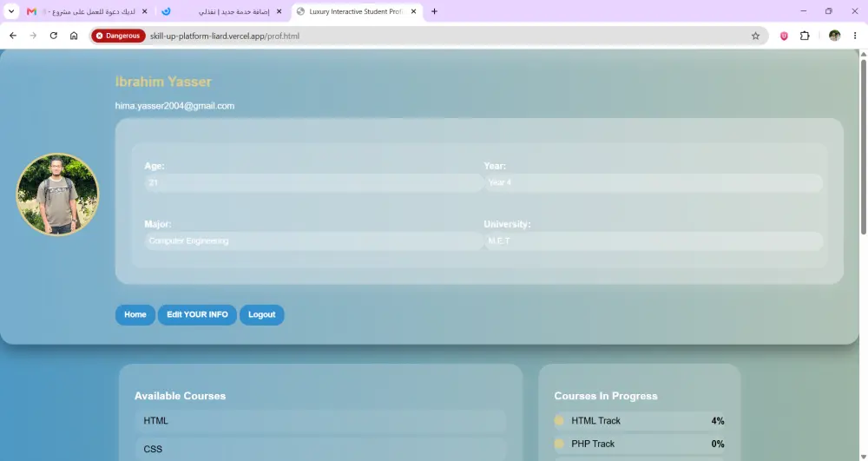This screenshot has height=461, width=868.
Task: Click the Dangerous site warning badge
Action: pos(118,36)
